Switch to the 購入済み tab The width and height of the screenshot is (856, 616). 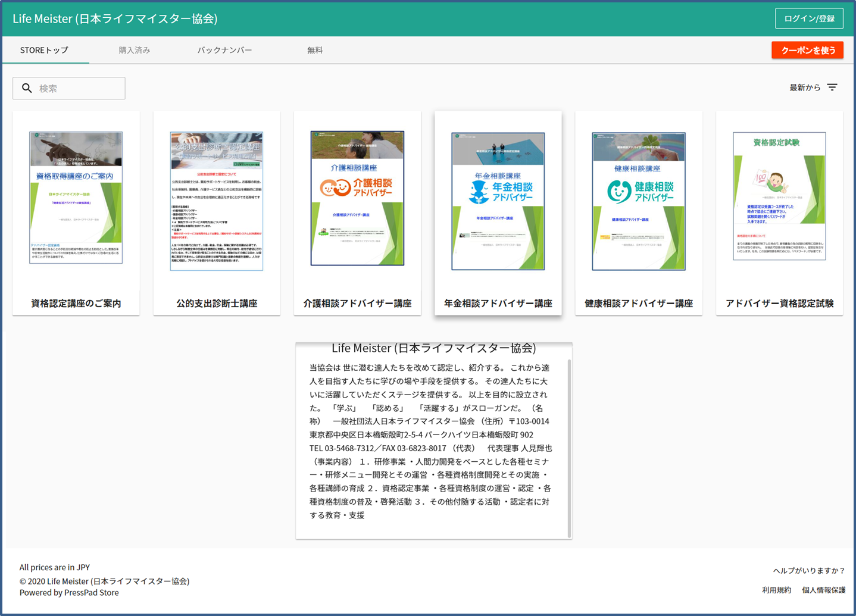[x=135, y=51]
